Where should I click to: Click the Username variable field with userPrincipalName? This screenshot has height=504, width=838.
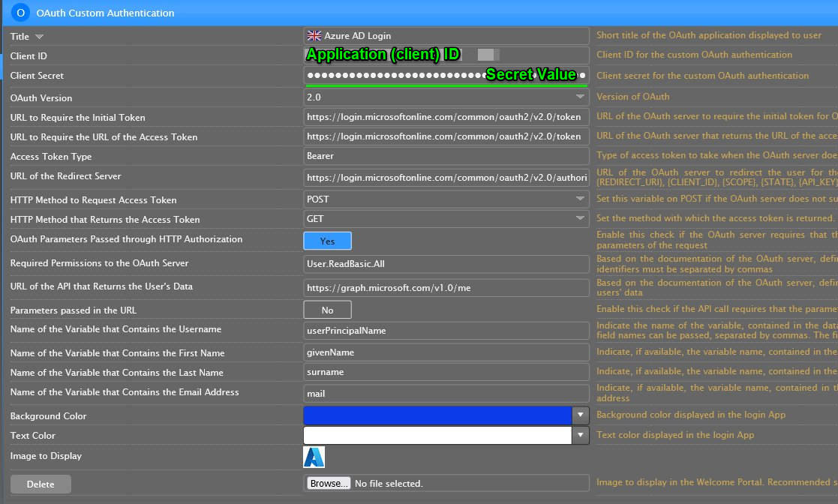pos(446,330)
